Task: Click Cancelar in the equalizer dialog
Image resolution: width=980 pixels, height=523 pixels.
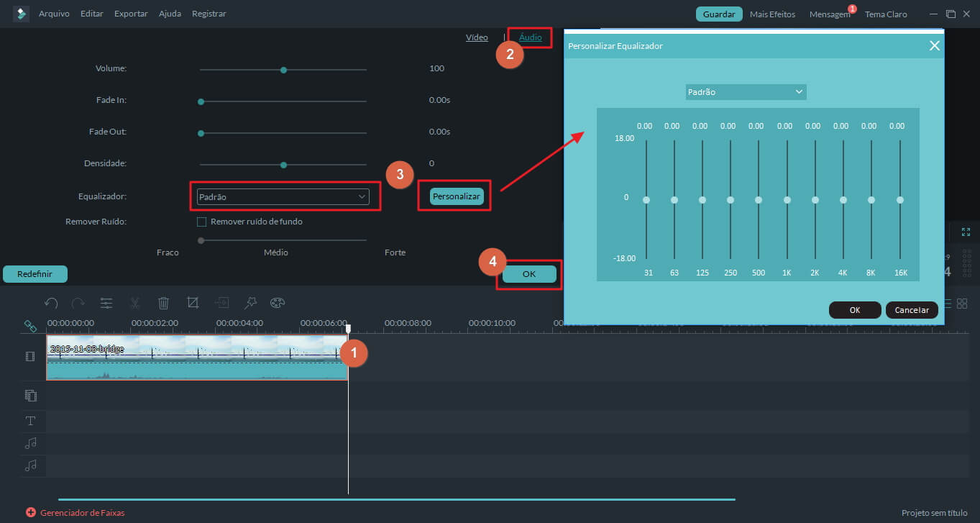Action: tap(912, 310)
